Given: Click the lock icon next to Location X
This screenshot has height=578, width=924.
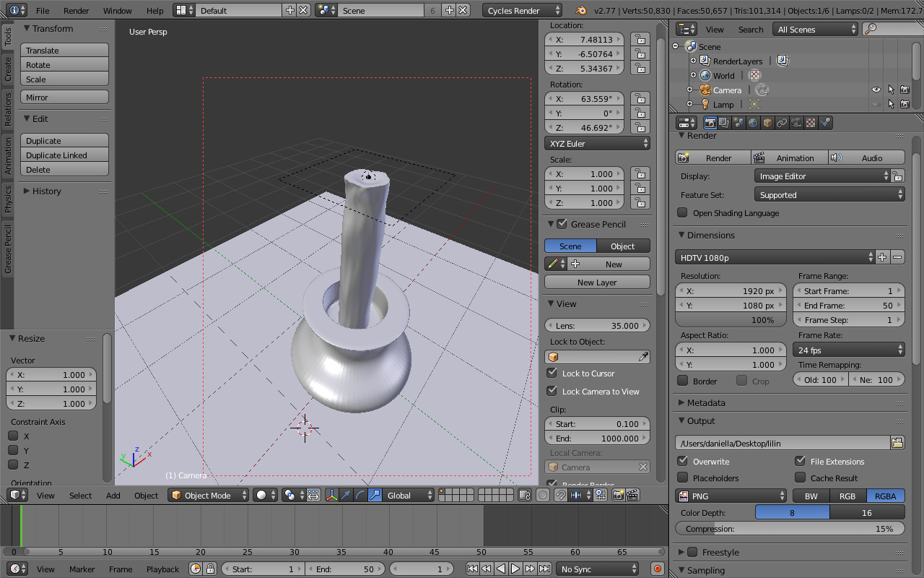Looking at the screenshot, I should click(x=639, y=39).
